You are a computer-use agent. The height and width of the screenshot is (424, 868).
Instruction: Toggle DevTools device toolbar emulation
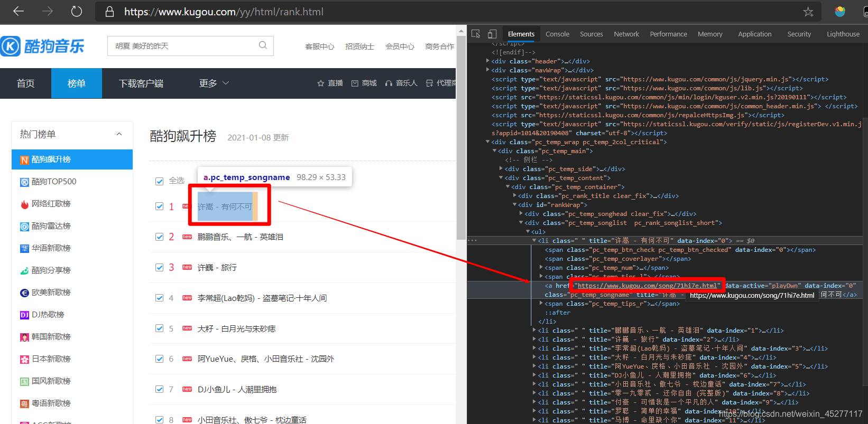[492, 34]
